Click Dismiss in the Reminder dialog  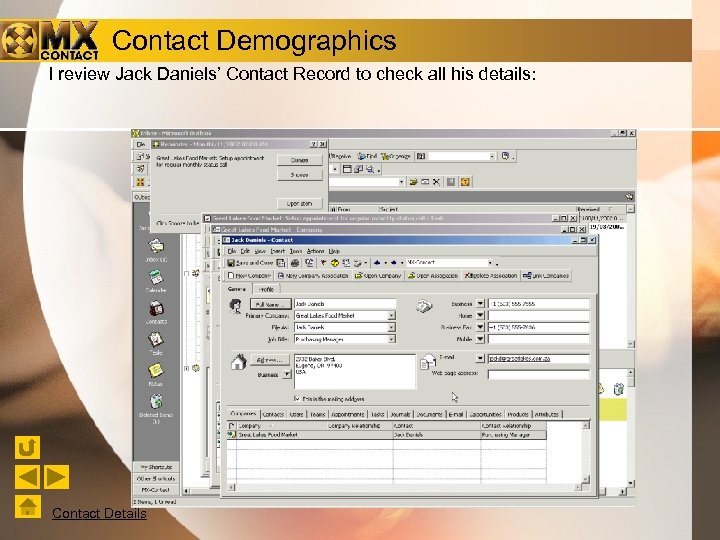point(299,160)
